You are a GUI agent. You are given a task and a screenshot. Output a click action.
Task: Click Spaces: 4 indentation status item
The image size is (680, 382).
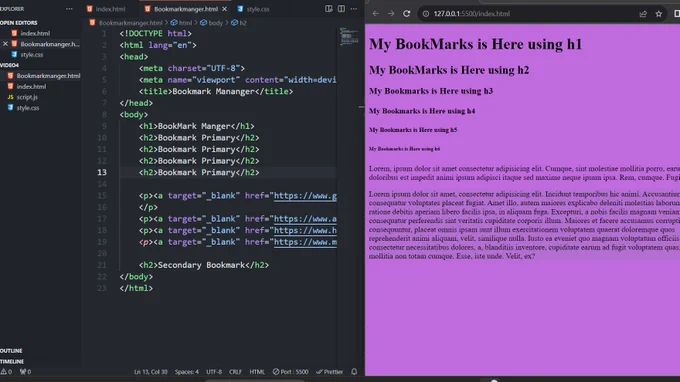pyautogui.click(x=186, y=372)
